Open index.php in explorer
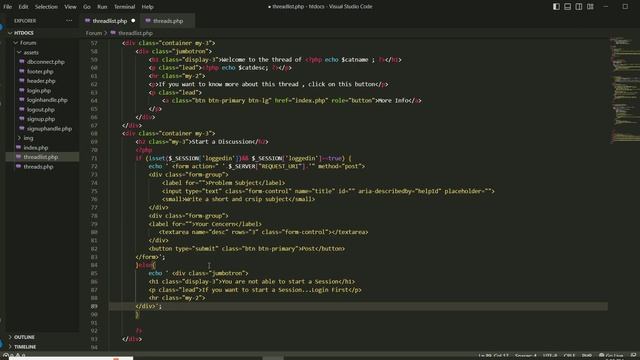This screenshot has height=360, width=640. (36, 148)
